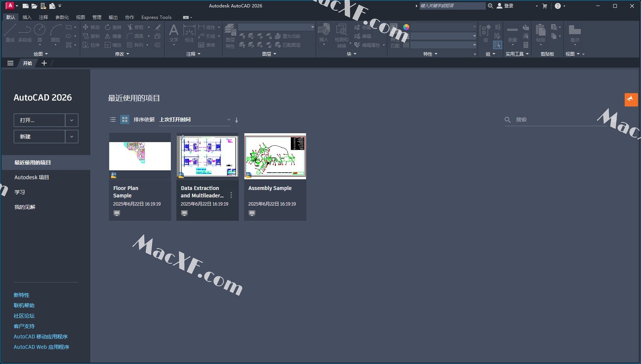This screenshot has height=364, width=641.
Task: Click the Mirror (镜像) tool
Action: 113,36
